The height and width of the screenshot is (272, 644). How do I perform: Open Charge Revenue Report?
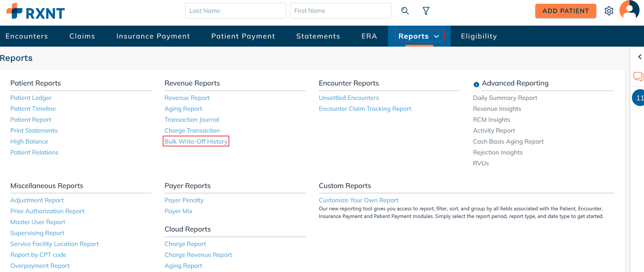198,255
